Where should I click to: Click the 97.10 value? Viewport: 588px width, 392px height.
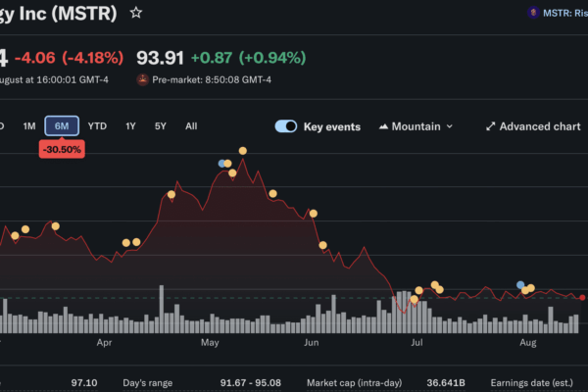tap(84, 383)
